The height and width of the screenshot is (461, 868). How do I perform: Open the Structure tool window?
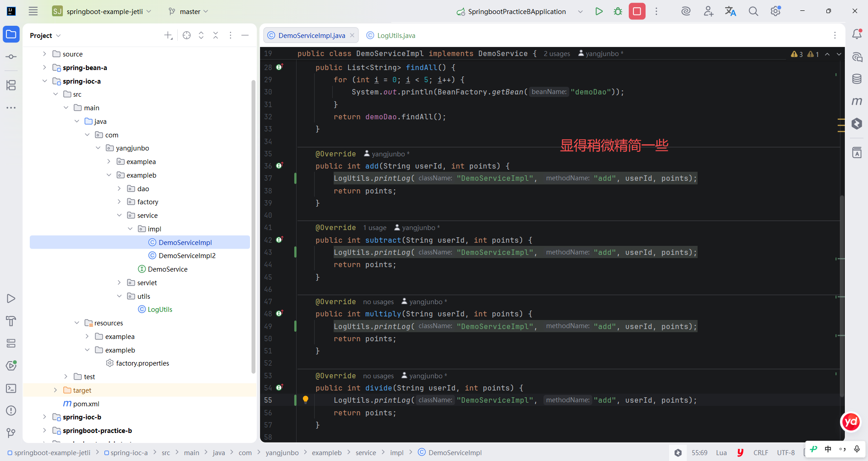tap(11, 85)
